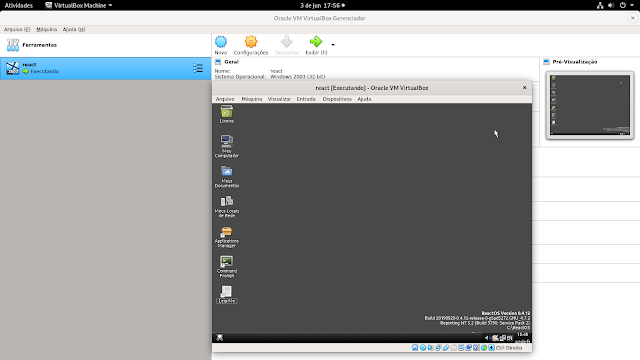Image resolution: width=640 pixels, height=360 pixels.
Task: Select Command Prompt desktop icon
Action: [x=227, y=267]
